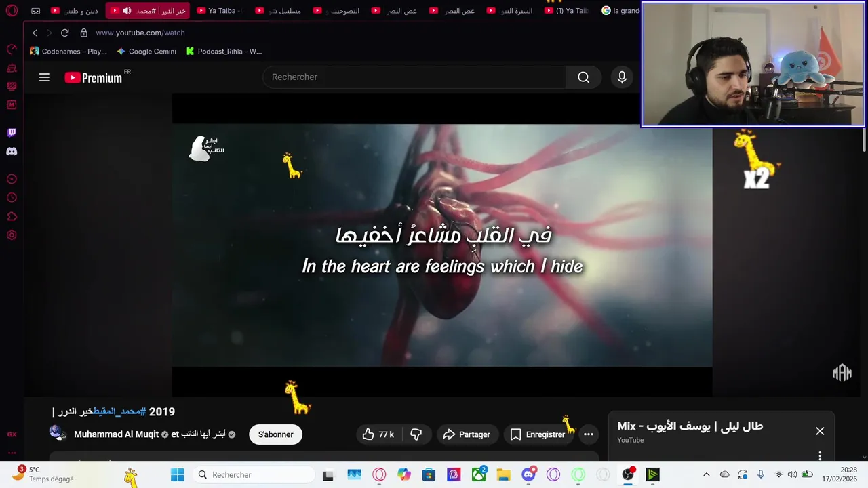
Task: Switch to OBS Studio on taskbar
Action: coord(628,474)
